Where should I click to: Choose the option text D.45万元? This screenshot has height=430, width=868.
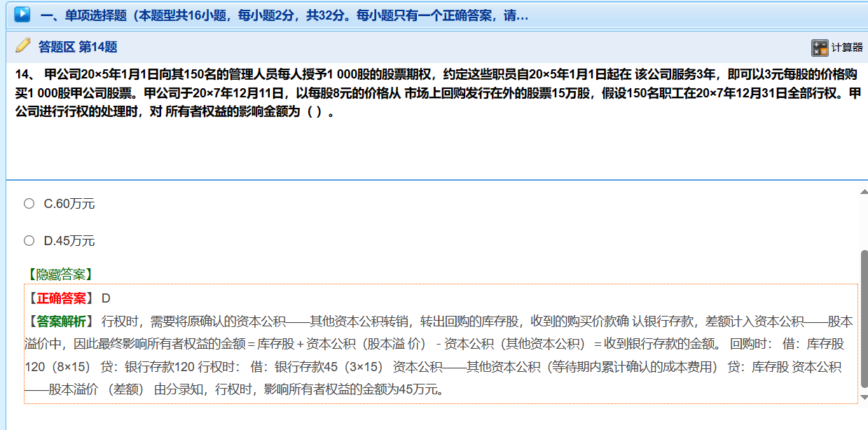69,241
